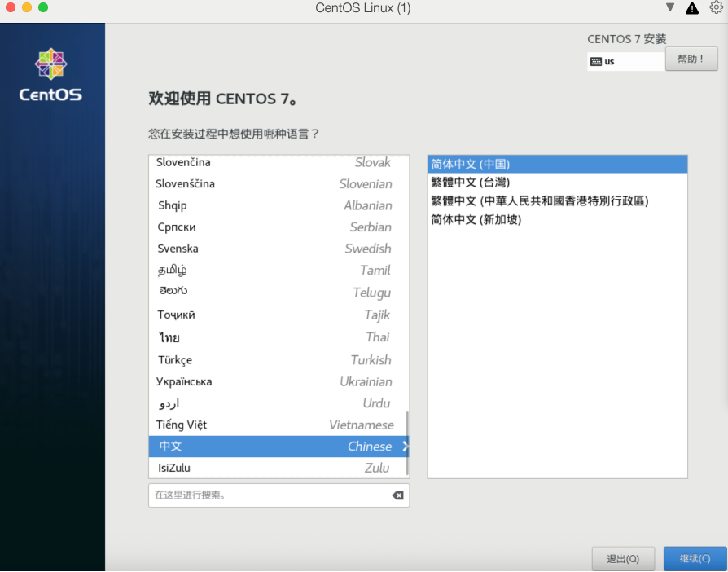This screenshot has height=572, width=728.
Task: Select Shqip Albanian language row
Action: click(x=278, y=205)
